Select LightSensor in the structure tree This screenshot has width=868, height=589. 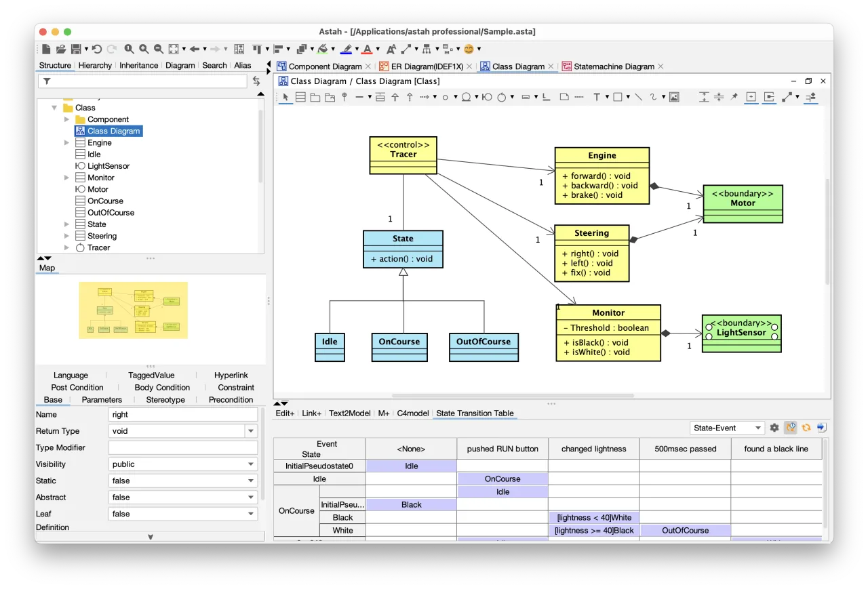click(108, 166)
